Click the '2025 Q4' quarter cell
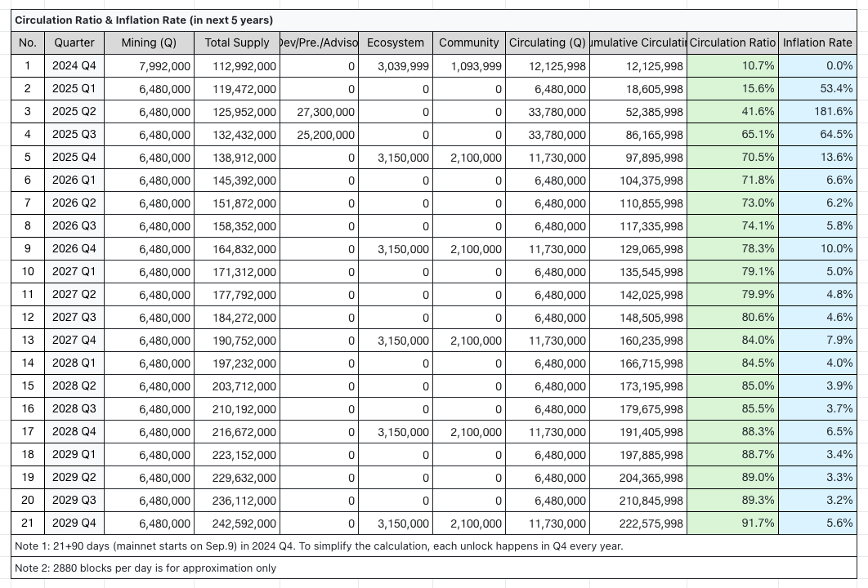 (74, 157)
